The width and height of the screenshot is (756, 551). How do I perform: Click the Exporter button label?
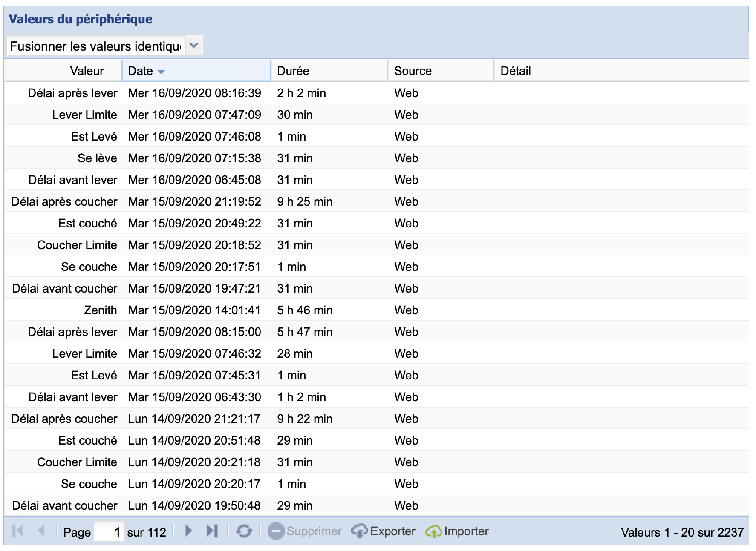[x=392, y=531]
